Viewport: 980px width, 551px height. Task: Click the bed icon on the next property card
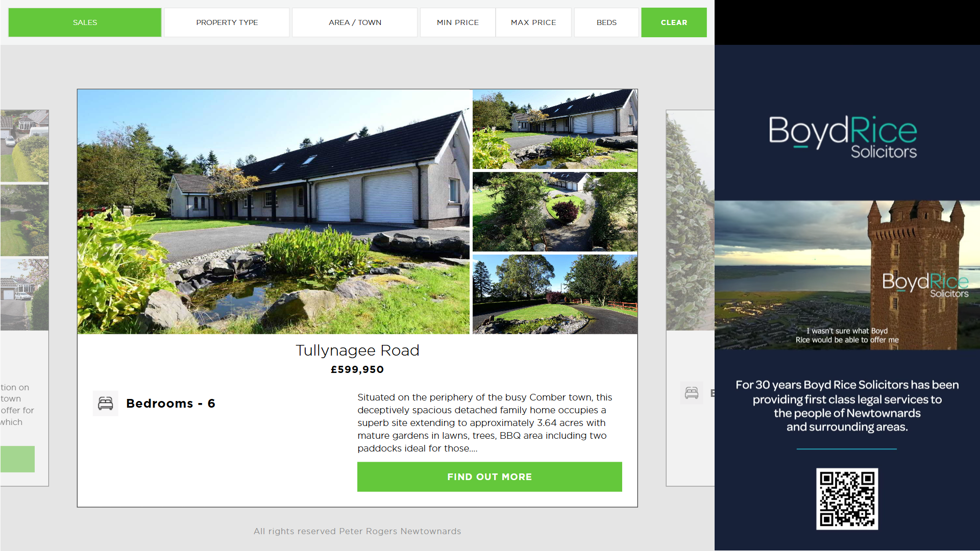coord(692,393)
